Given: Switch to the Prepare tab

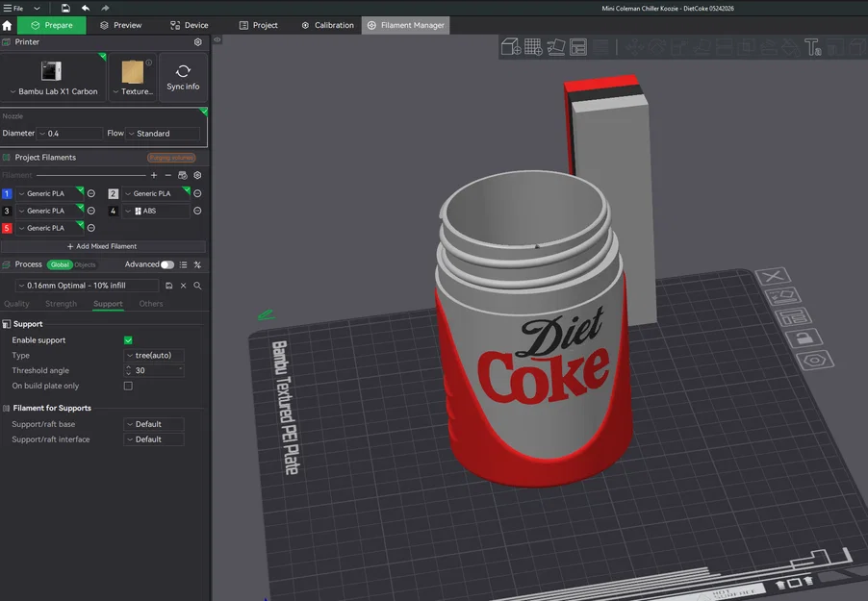Looking at the screenshot, I should coord(51,25).
